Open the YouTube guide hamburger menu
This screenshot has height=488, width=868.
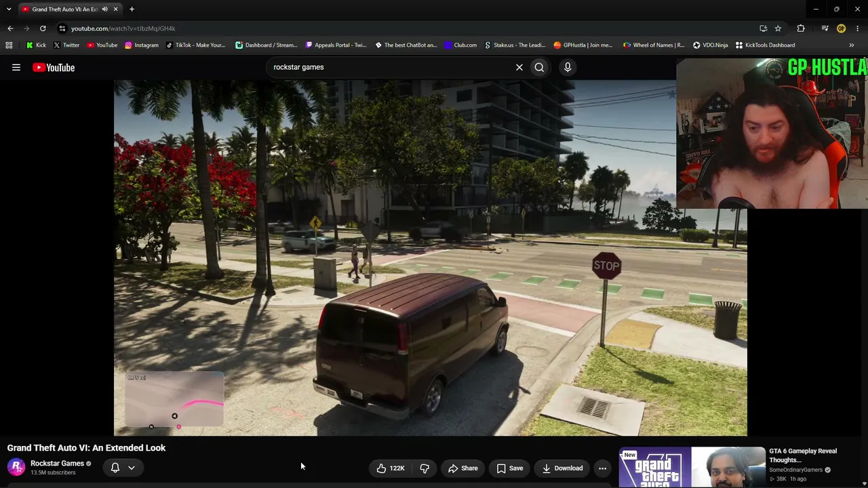(x=16, y=67)
